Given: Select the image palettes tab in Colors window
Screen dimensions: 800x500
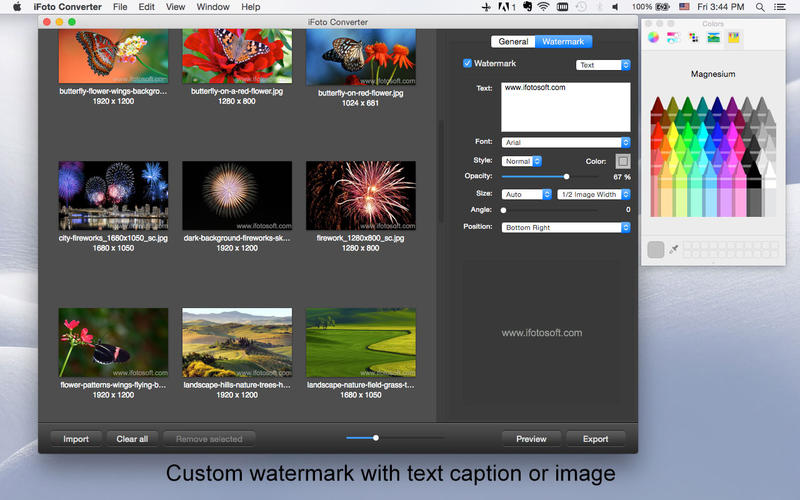Looking at the screenshot, I should pos(713,37).
